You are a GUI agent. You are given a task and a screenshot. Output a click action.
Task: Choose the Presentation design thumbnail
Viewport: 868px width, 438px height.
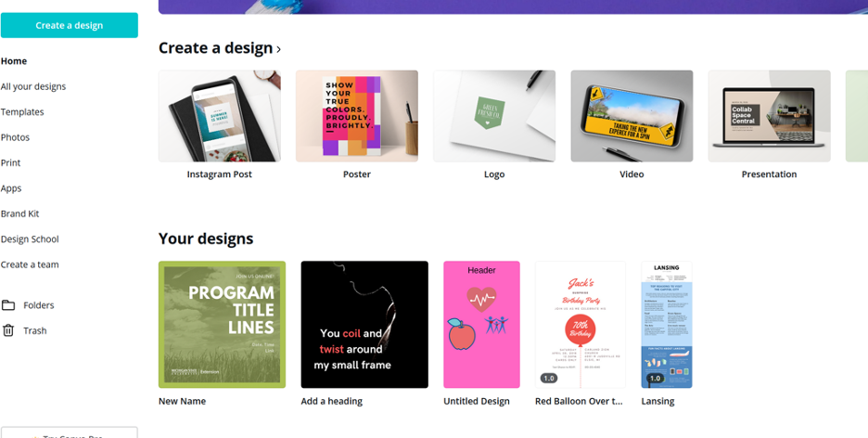click(x=769, y=116)
